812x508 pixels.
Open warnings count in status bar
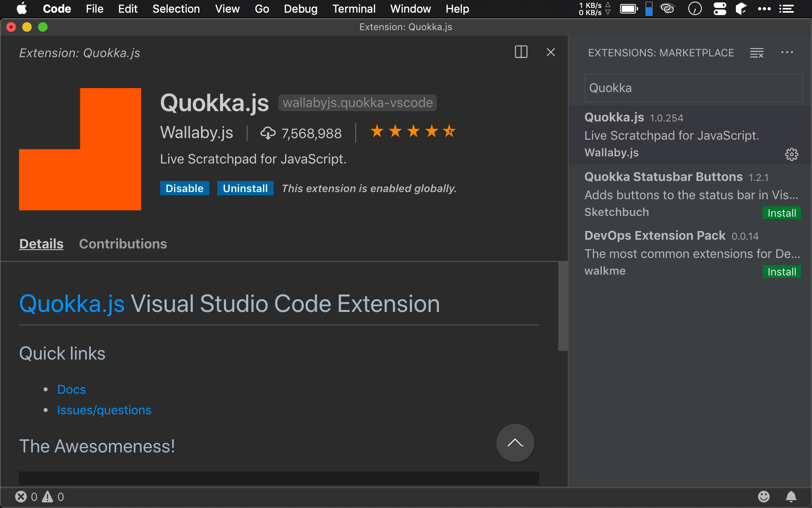pyautogui.click(x=53, y=497)
